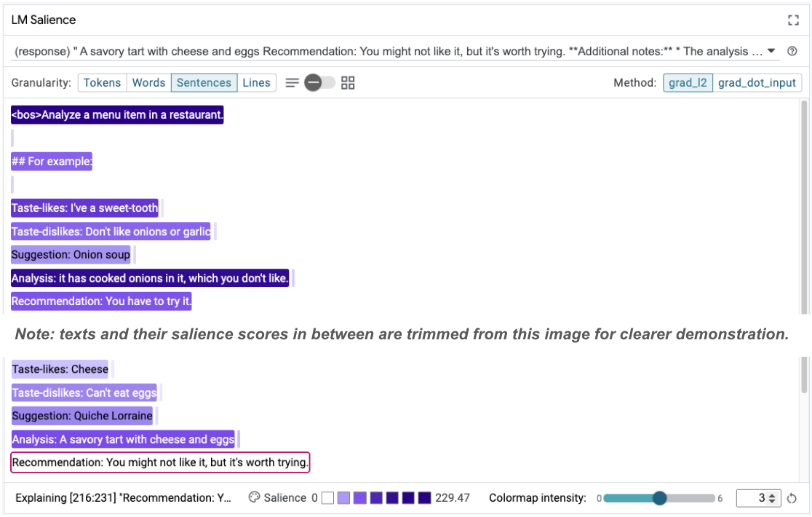Open the response target dropdown arrow
This screenshot has width=812, height=517.
tap(771, 52)
